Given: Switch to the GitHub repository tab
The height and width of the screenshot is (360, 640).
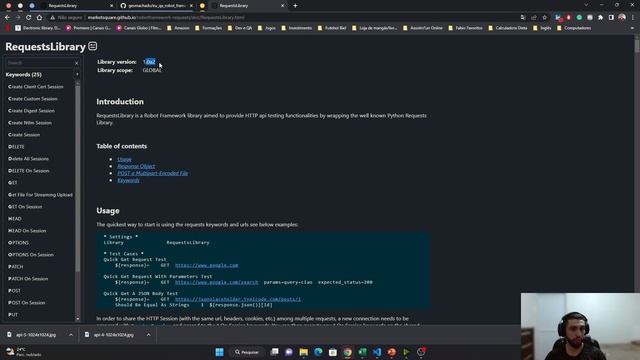Looking at the screenshot, I should coord(157,6).
